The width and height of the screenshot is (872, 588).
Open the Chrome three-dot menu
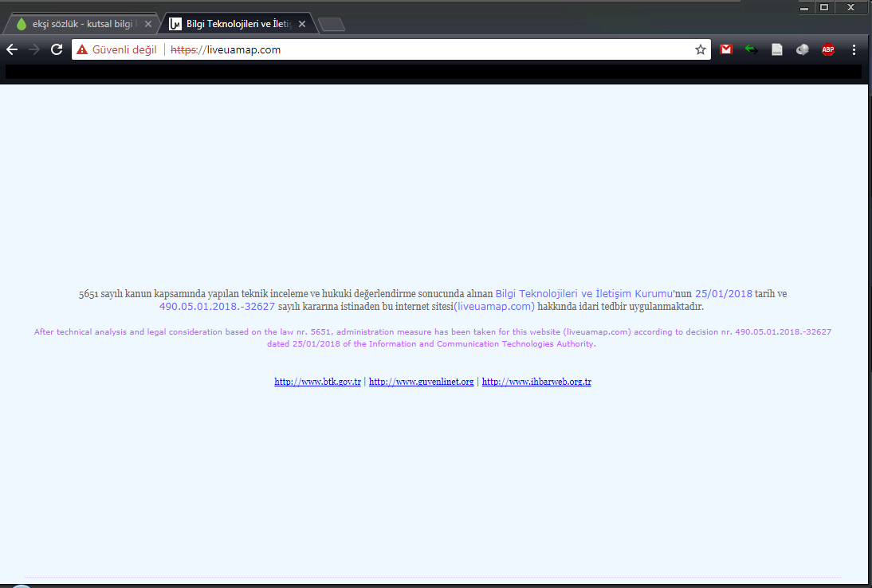tap(854, 49)
